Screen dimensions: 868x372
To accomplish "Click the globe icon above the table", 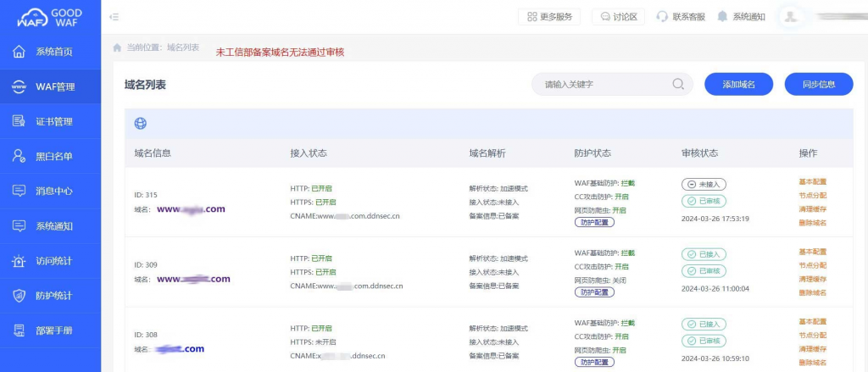I will (141, 124).
